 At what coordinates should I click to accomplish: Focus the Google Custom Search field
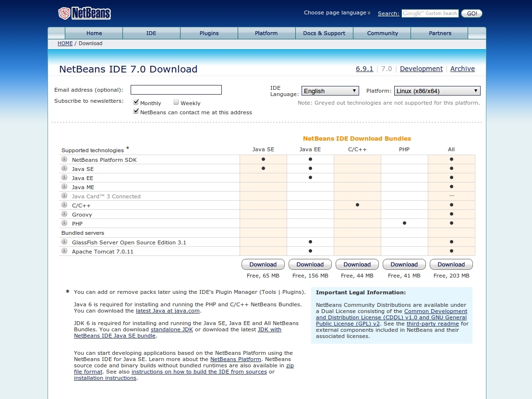430,13
